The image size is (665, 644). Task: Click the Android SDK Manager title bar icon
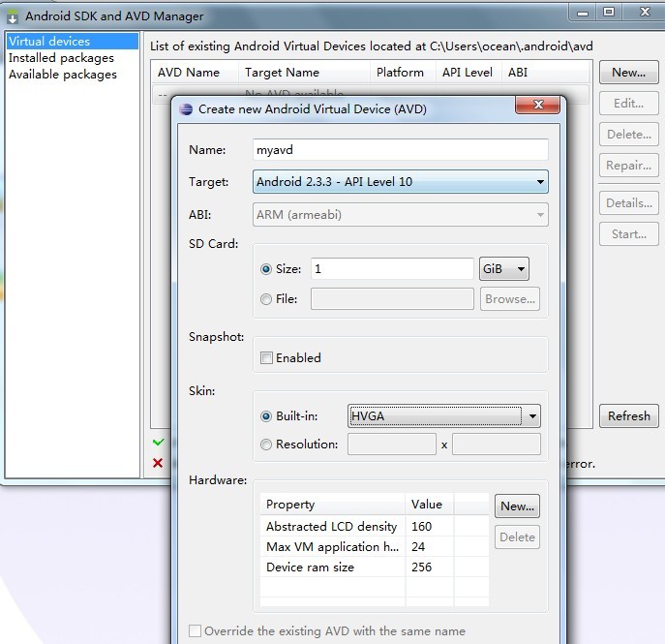[13, 16]
